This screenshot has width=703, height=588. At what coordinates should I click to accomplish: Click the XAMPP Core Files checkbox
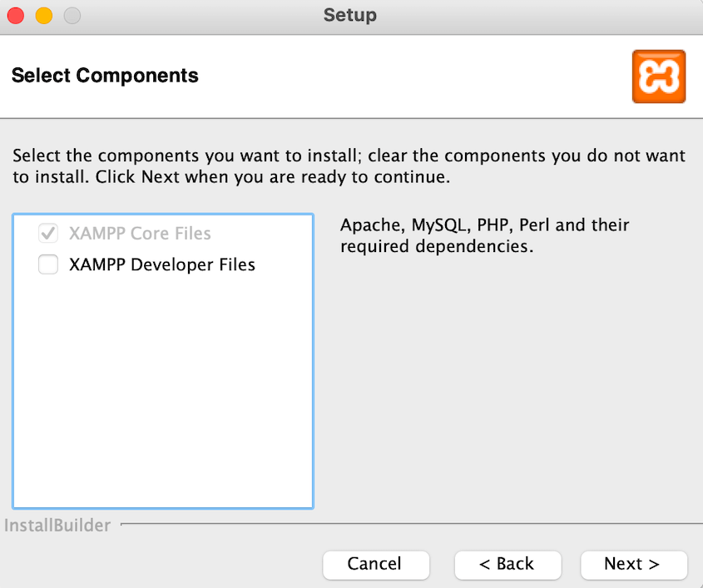[x=48, y=234]
